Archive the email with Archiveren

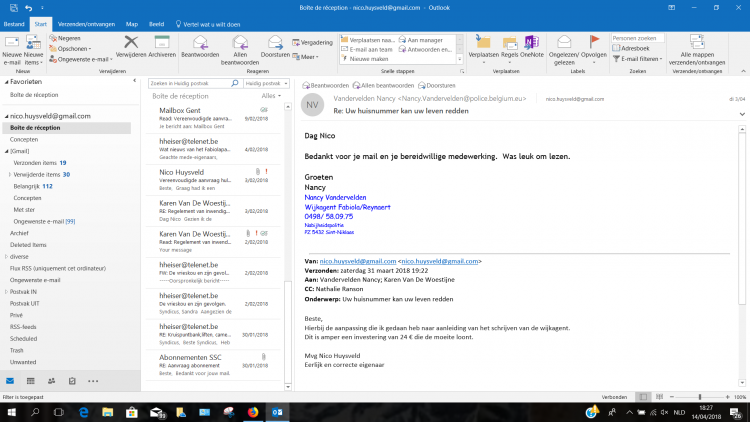162,46
